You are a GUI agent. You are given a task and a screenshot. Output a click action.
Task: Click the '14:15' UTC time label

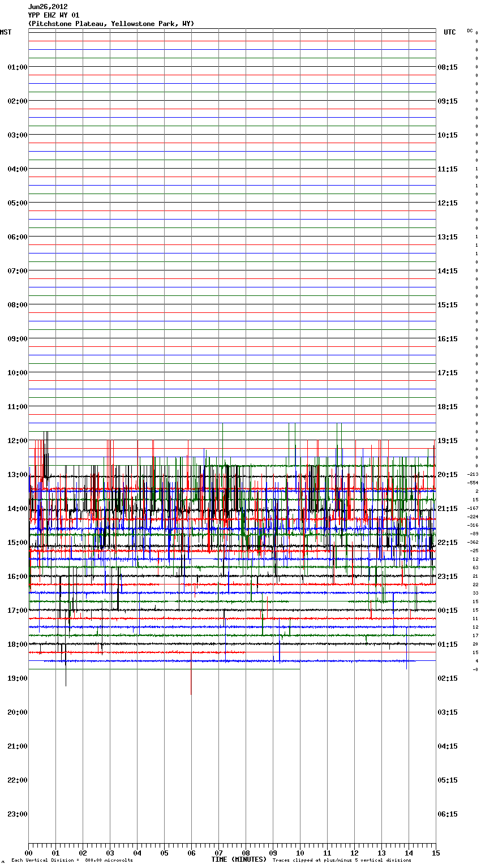click(x=448, y=271)
